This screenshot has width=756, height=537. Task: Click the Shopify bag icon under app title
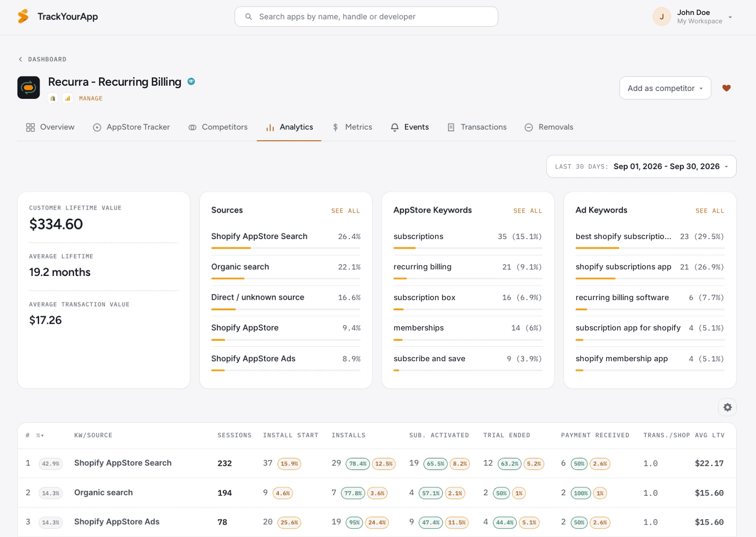(x=53, y=98)
